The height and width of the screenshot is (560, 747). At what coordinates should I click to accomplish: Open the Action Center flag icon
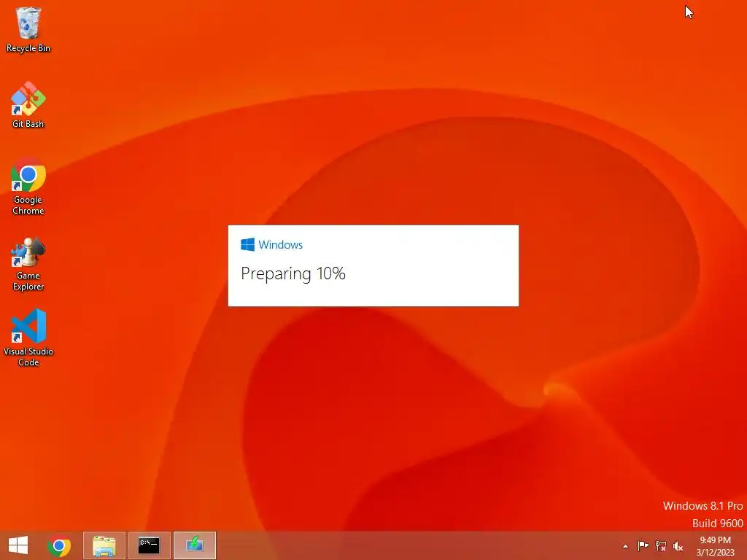click(643, 546)
